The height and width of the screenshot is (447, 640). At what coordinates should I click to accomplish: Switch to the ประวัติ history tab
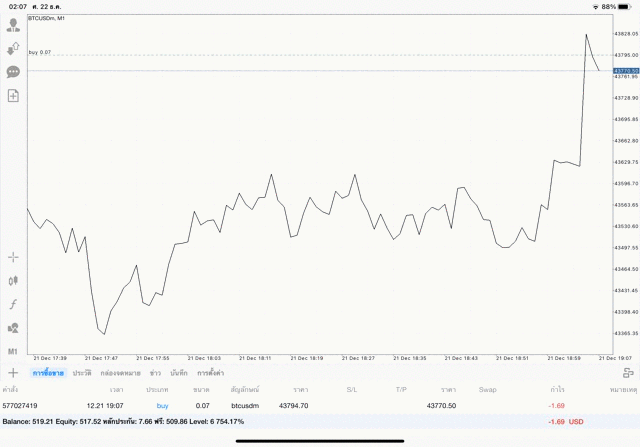[x=81, y=372]
